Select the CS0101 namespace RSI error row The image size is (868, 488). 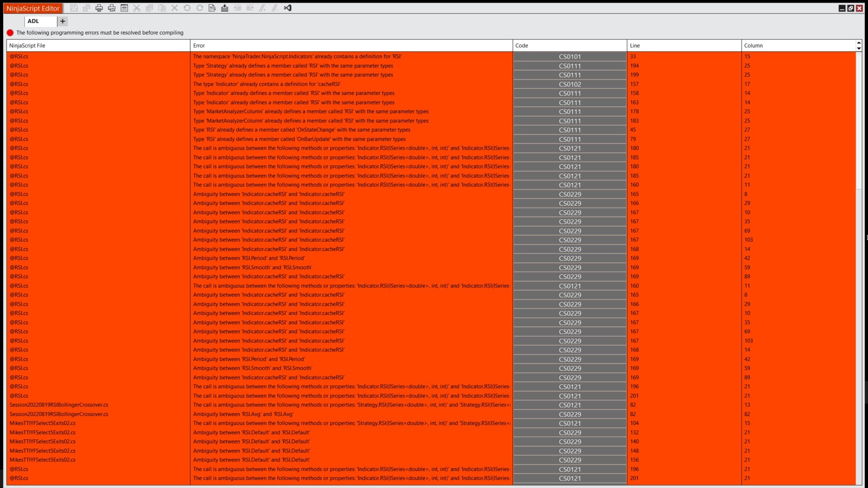(x=297, y=57)
